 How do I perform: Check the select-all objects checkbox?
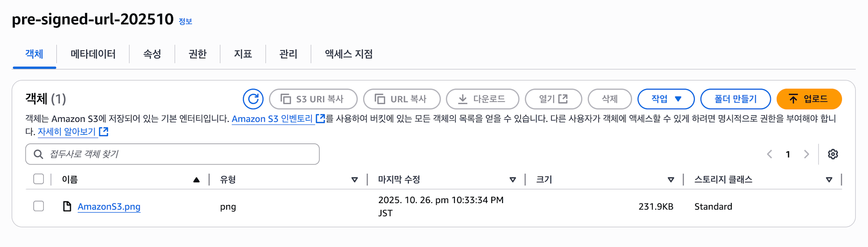(x=39, y=179)
